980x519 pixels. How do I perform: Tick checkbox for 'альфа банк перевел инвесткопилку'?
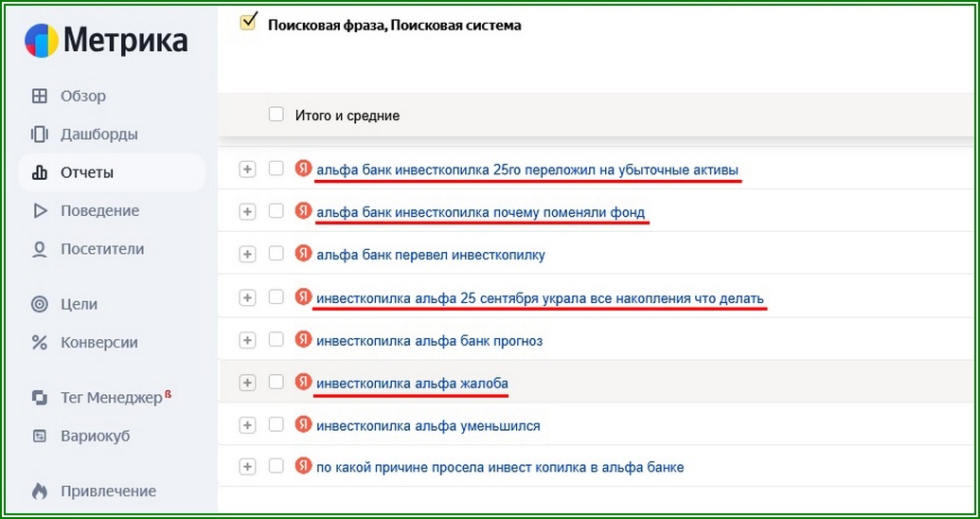click(276, 254)
